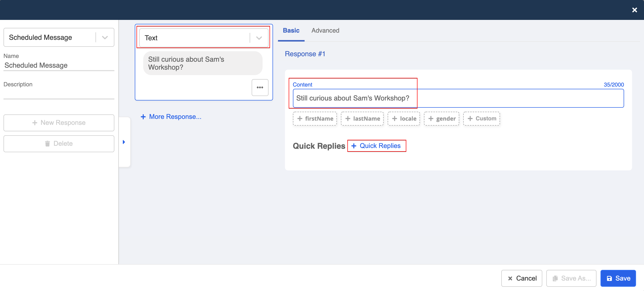644x291 pixels.
Task: Select the Basic tab
Action: tap(291, 30)
